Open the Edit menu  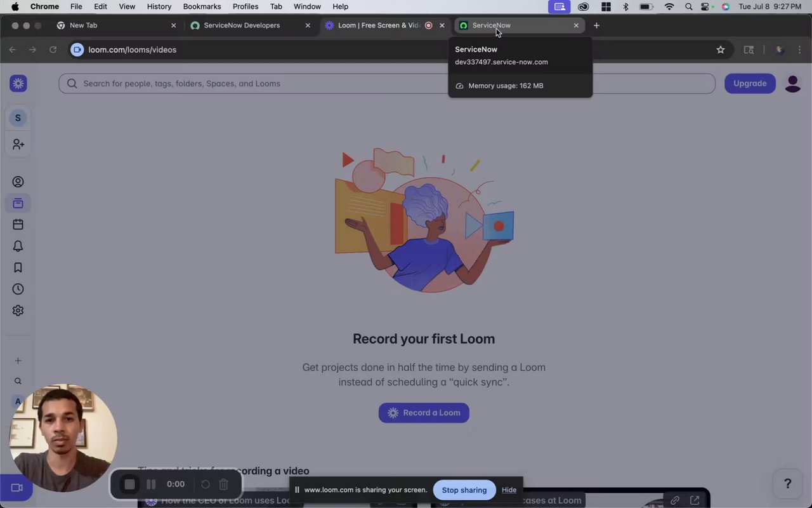(x=100, y=6)
